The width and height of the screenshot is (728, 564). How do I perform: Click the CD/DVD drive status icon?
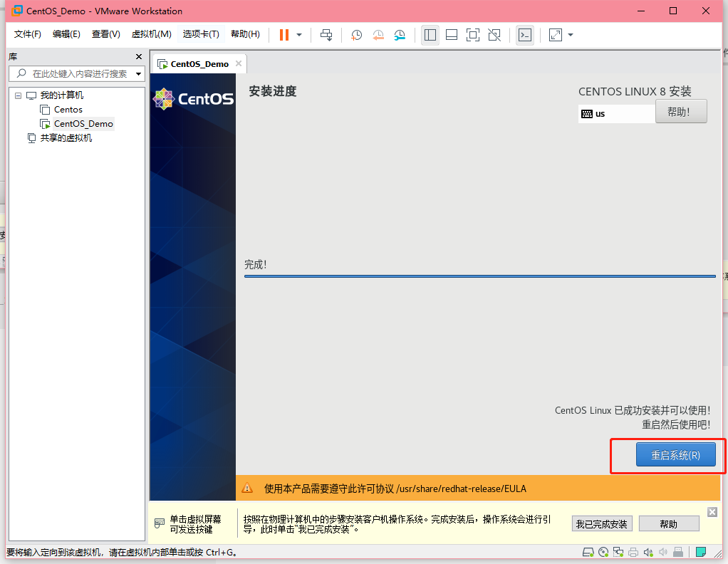(x=603, y=552)
